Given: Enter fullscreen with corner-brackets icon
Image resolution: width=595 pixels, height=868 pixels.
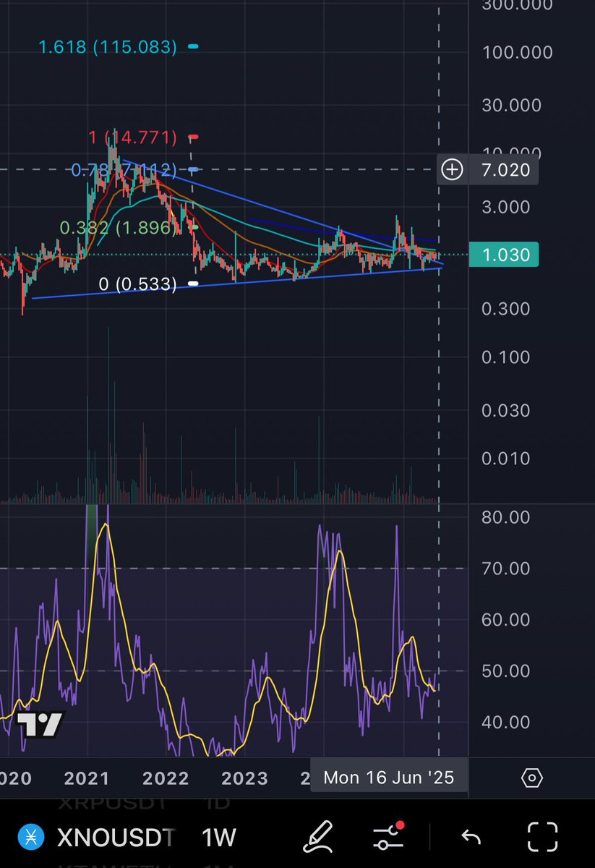Looking at the screenshot, I should pos(542,838).
